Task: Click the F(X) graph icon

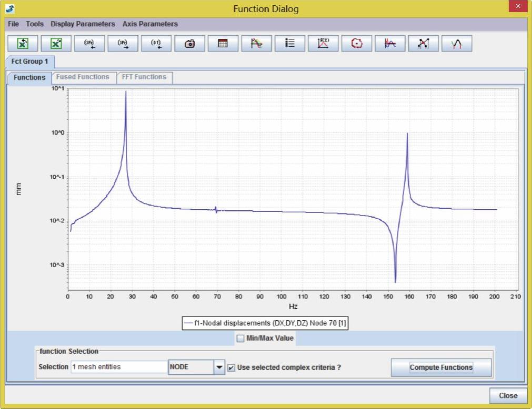Action: (323, 44)
